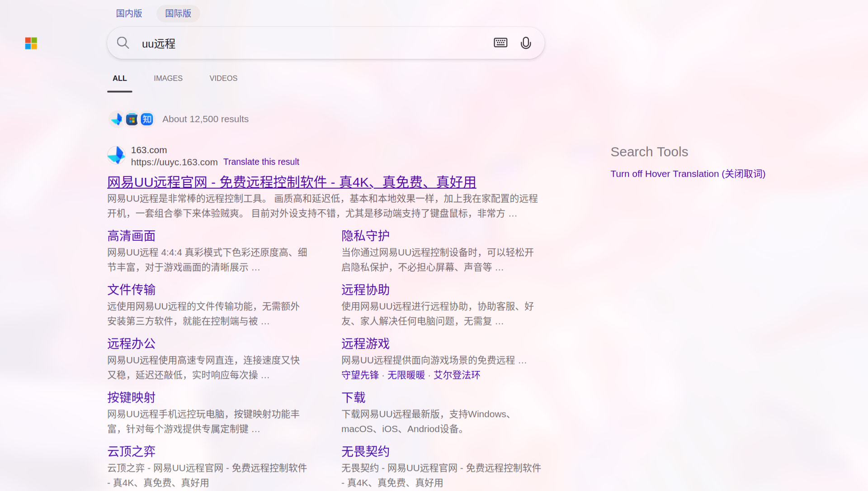The width and height of the screenshot is (868, 491).
Task: Open the IMAGES tab
Action: coord(168,78)
